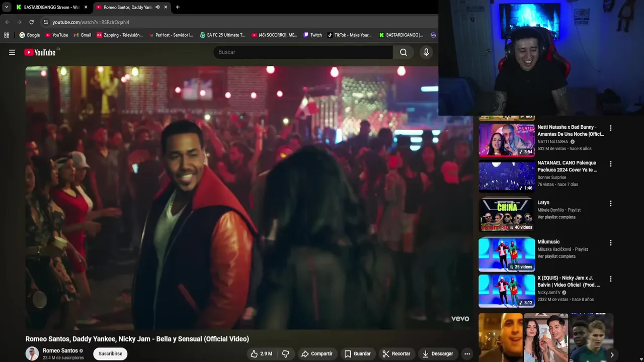This screenshot has height=362, width=644.
Task: Open the YouTube guide hamburger menu
Action: coord(12,52)
